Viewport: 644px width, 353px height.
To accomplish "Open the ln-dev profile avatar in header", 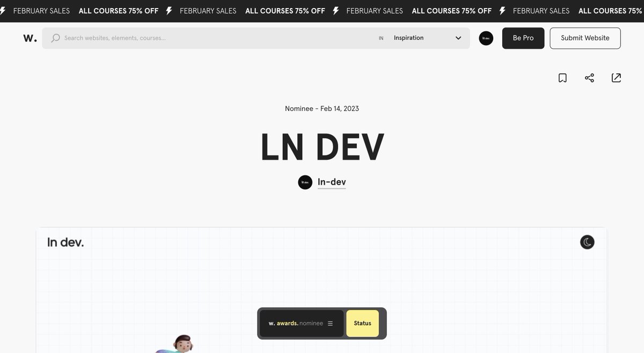I will pyautogui.click(x=486, y=38).
